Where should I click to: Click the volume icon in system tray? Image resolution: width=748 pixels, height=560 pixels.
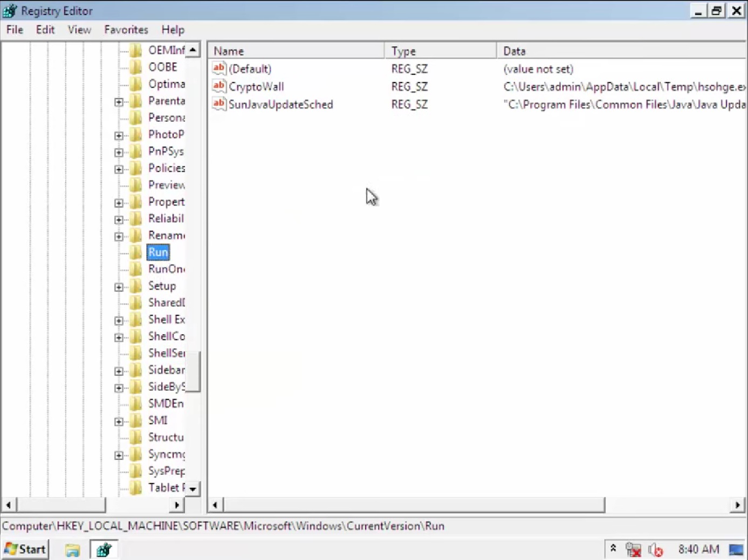click(655, 550)
